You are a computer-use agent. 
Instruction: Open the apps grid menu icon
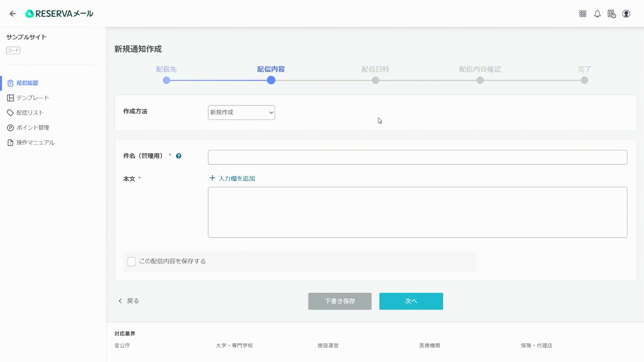point(583,14)
